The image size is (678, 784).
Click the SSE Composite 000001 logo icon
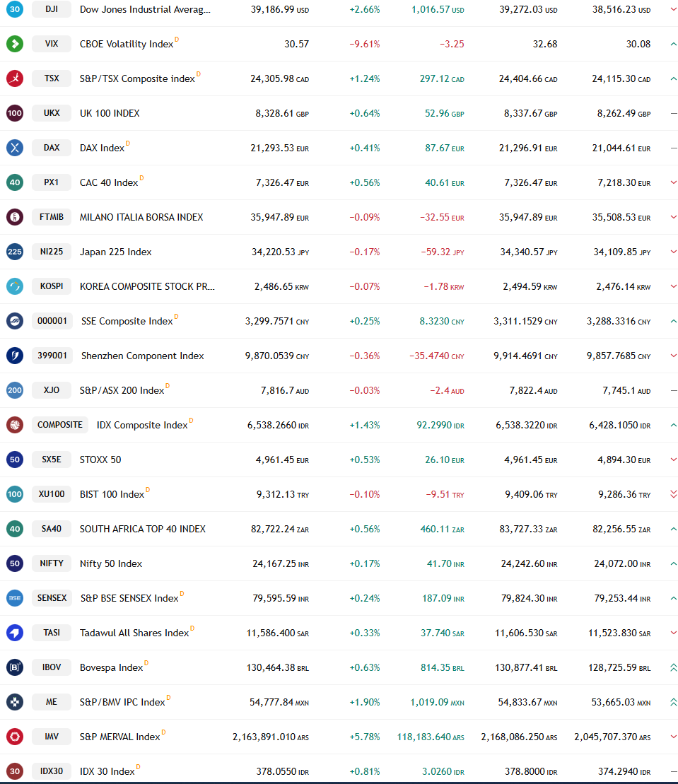coord(15,321)
